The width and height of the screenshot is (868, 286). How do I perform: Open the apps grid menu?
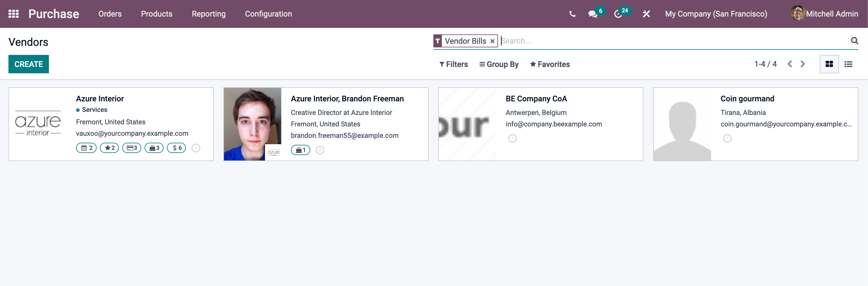[14, 14]
